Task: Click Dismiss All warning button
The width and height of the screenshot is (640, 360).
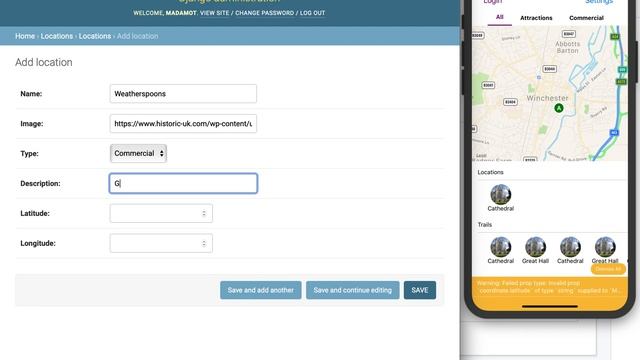Action: [608, 269]
